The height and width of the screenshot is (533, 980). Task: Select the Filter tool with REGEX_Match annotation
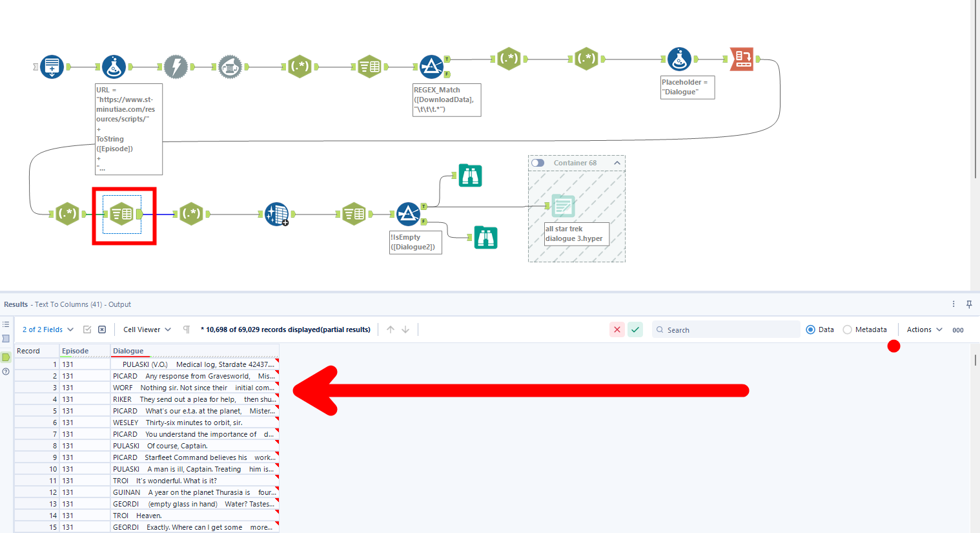(431, 67)
